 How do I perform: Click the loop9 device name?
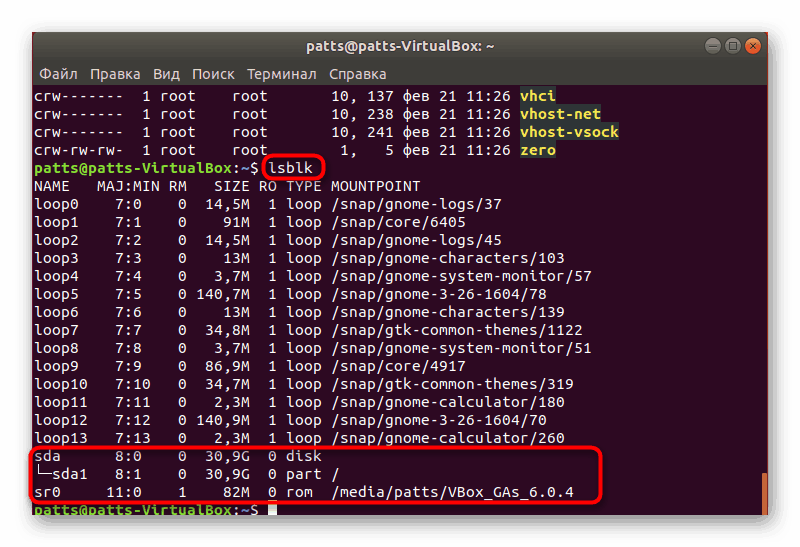56,366
